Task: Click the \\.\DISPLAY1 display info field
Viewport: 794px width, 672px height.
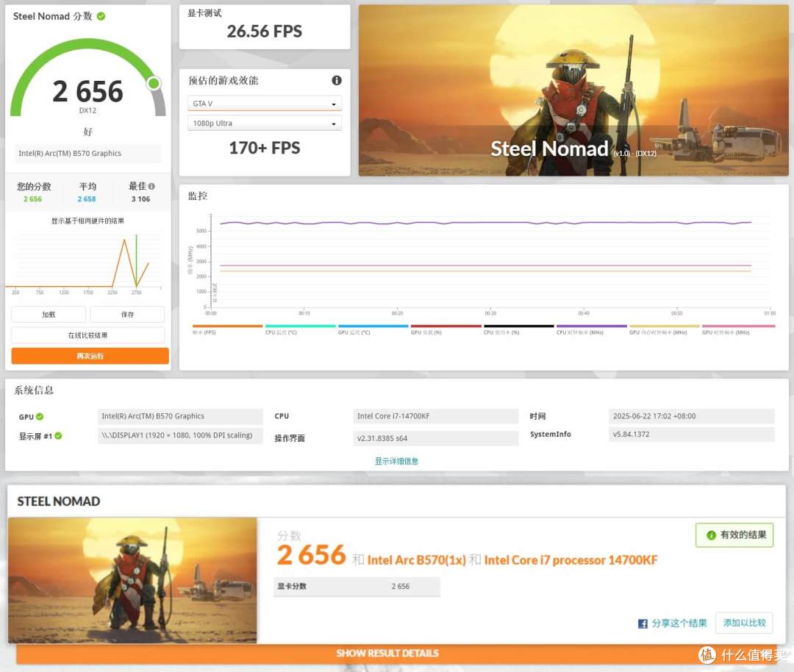Action: [180, 435]
